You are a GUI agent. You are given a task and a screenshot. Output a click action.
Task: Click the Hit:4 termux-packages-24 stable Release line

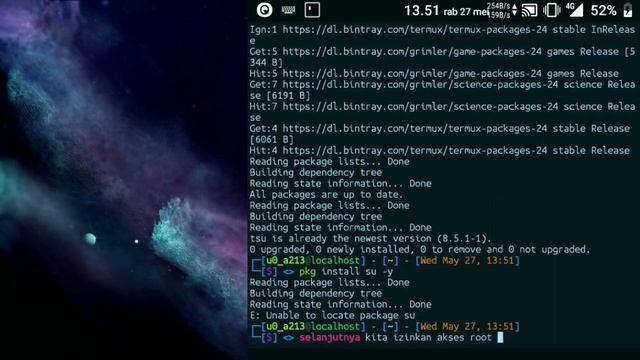(x=440, y=150)
